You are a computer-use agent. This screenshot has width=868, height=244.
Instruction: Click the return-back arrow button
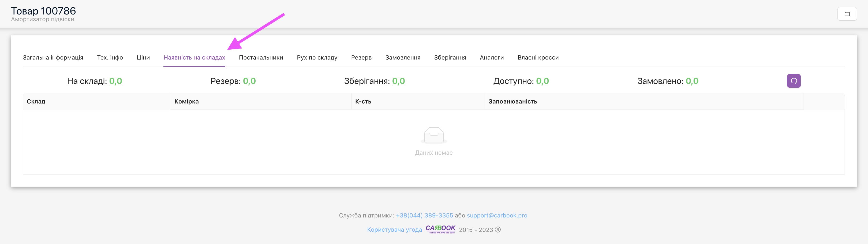pos(847,14)
